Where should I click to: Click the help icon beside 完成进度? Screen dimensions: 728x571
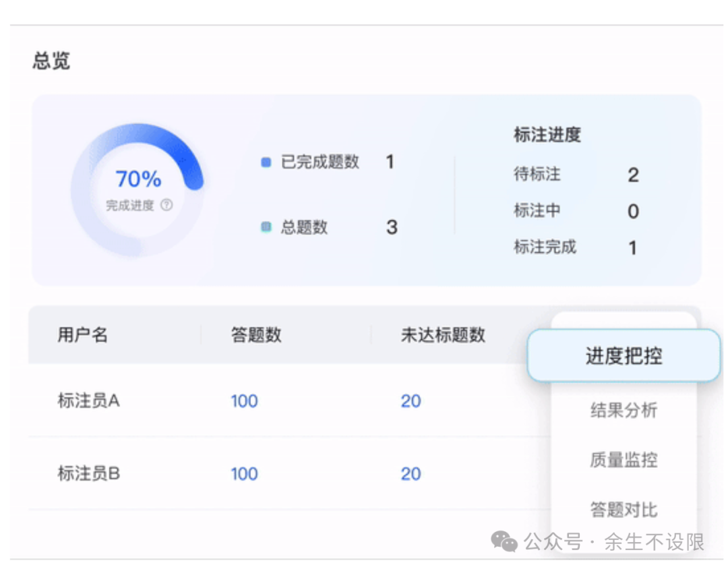click(x=166, y=205)
